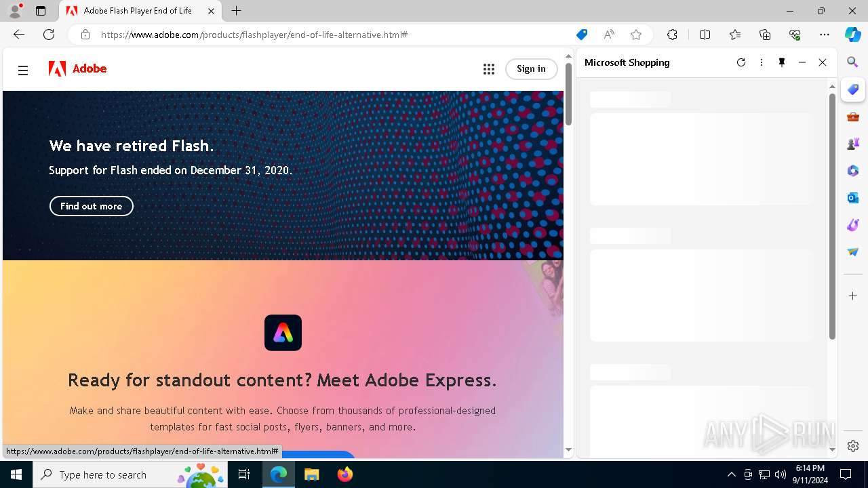Open Copilot in the Edge toolbar

(x=852, y=35)
